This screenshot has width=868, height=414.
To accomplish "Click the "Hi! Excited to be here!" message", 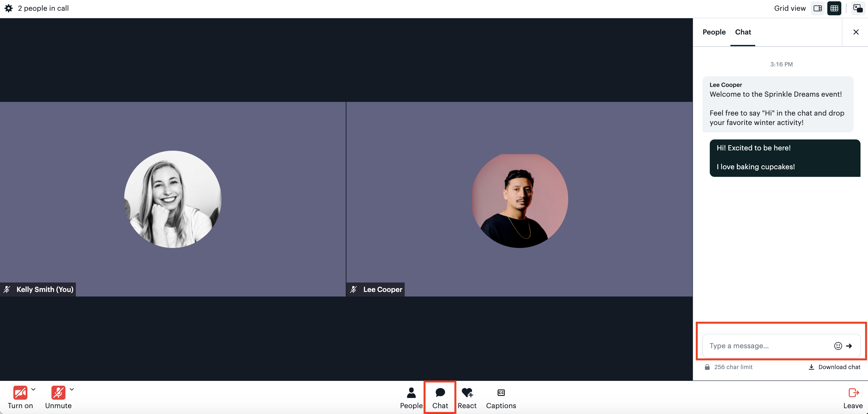I will pyautogui.click(x=785, y=158).
